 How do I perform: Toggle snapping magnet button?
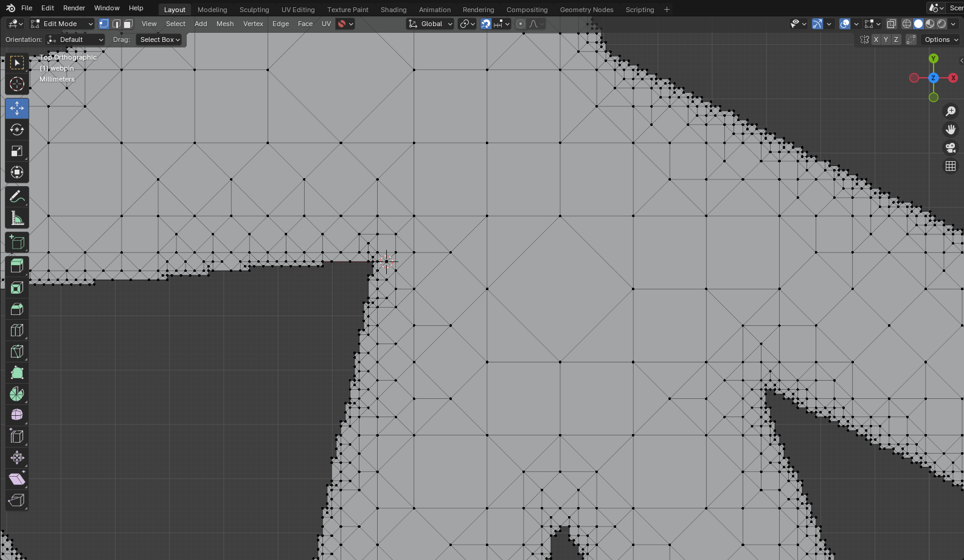tap(486, 24)
